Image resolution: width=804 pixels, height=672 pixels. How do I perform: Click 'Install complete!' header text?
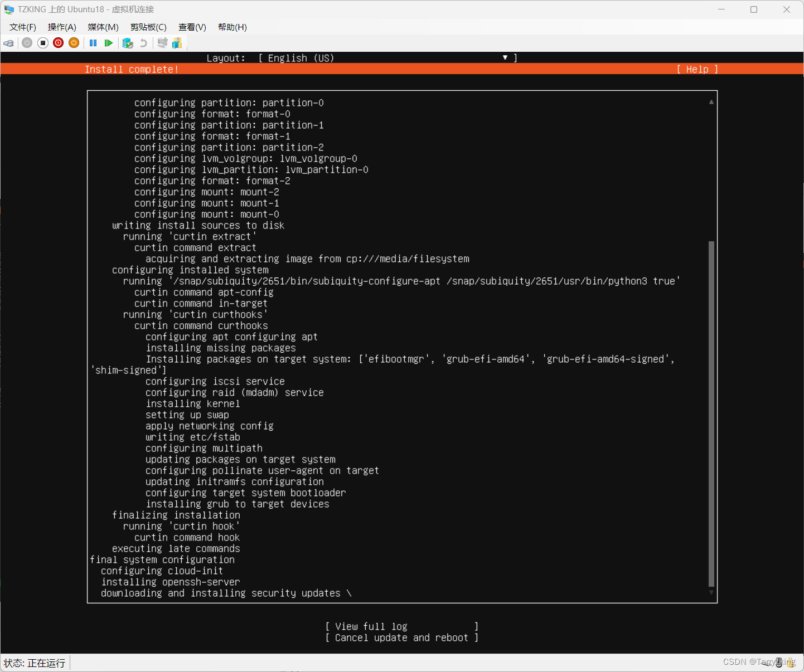tap(132, 69)
